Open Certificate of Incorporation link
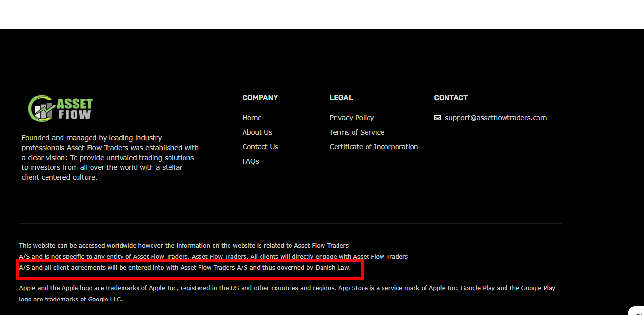 (374, 147)
